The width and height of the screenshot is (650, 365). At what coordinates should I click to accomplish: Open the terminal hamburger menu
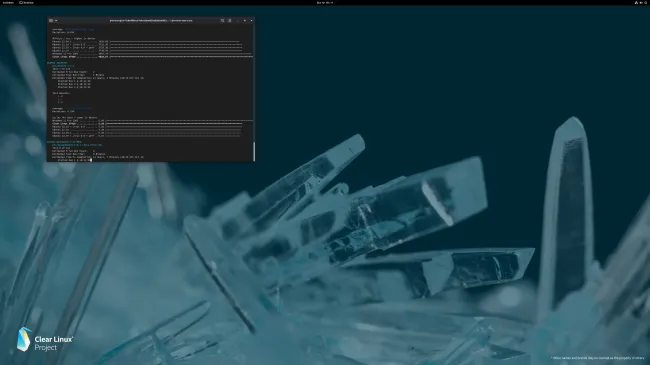pyautogui.click(x=229, y=20)
